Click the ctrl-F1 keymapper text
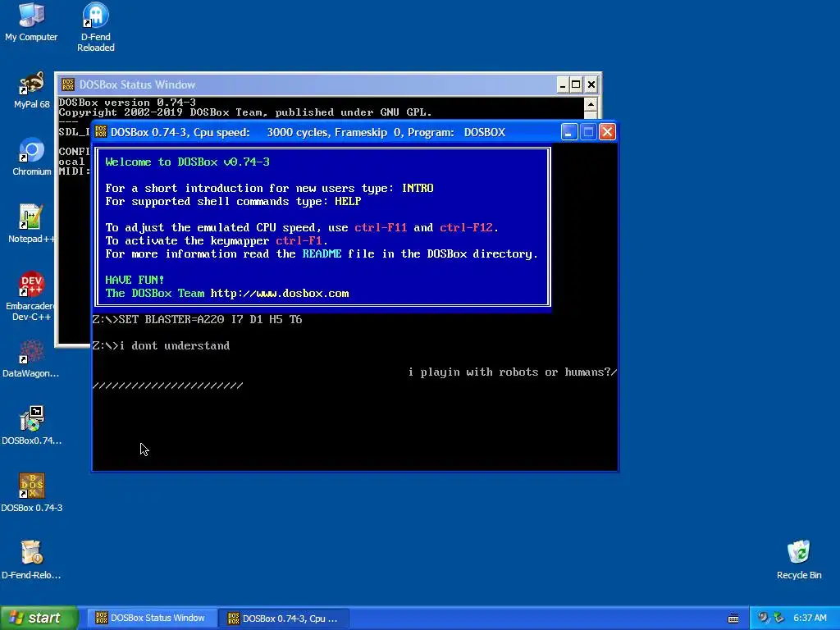The width and height of the screenshot is (840, 630). [x=299, y=241]
